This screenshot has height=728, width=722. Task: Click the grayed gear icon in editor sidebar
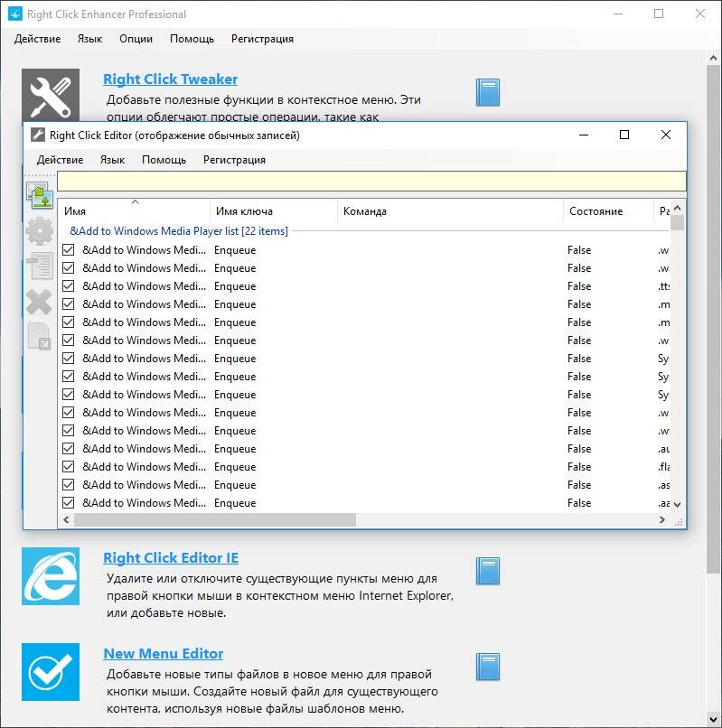[40, 230]
